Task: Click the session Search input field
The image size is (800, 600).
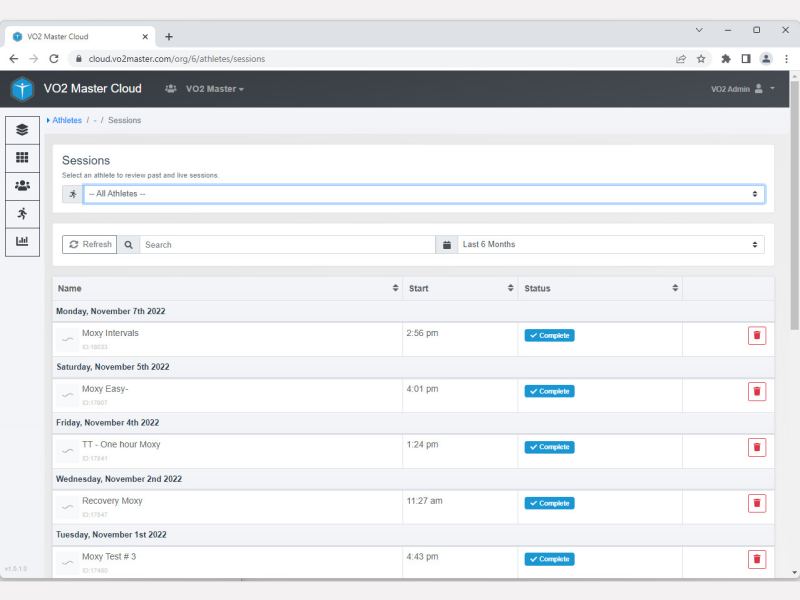Action: 287,245
